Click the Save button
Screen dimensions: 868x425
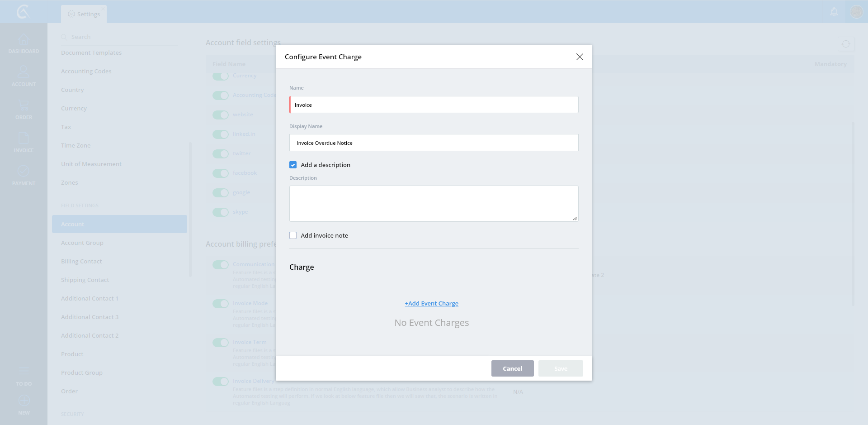[561, 368]
